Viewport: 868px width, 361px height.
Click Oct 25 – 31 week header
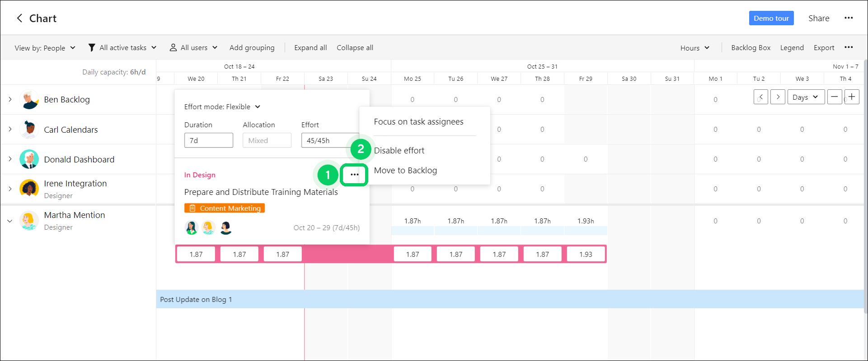pos(542,66)
